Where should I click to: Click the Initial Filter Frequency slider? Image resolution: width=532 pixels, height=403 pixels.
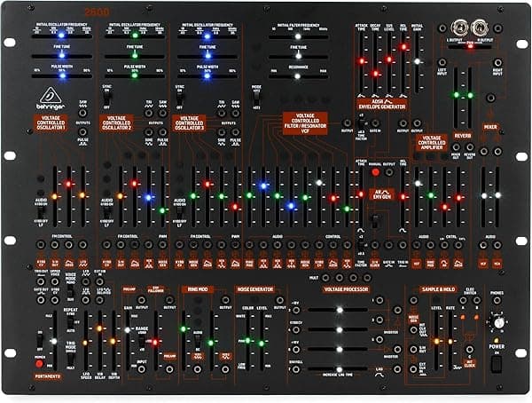click(298, 36)
